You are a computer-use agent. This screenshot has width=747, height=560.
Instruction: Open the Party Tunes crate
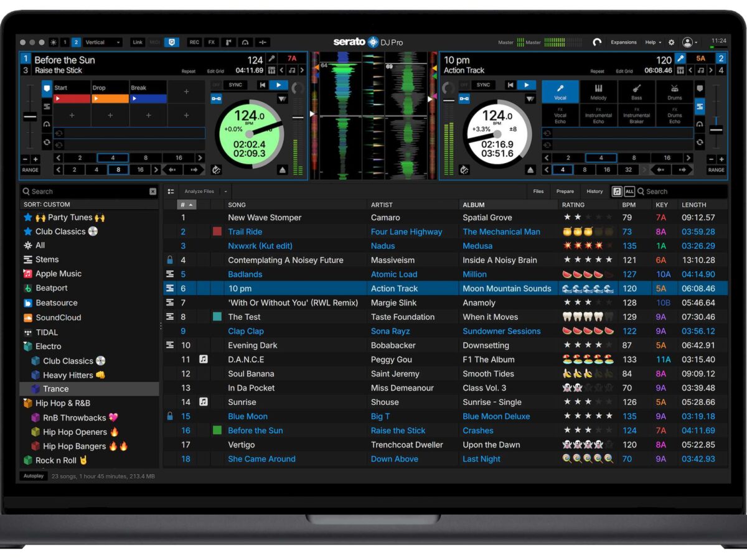point(70,217)
